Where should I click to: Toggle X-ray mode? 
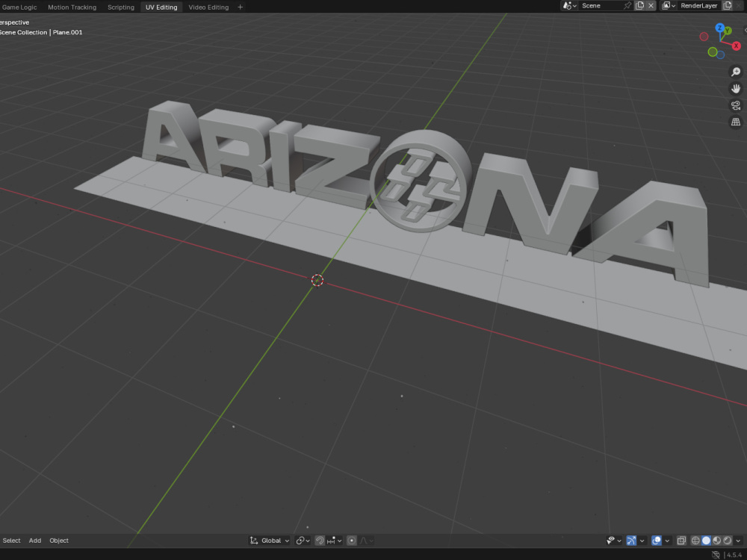click(682, 541)
